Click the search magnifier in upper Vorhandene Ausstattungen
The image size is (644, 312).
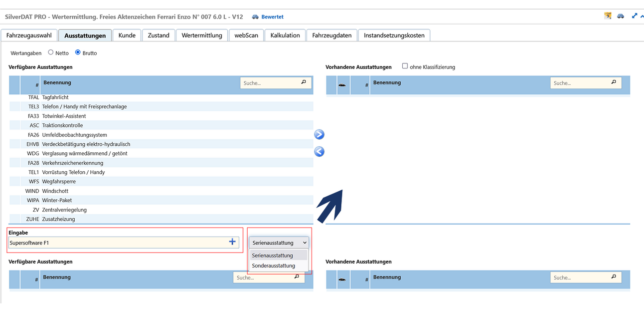614,82
